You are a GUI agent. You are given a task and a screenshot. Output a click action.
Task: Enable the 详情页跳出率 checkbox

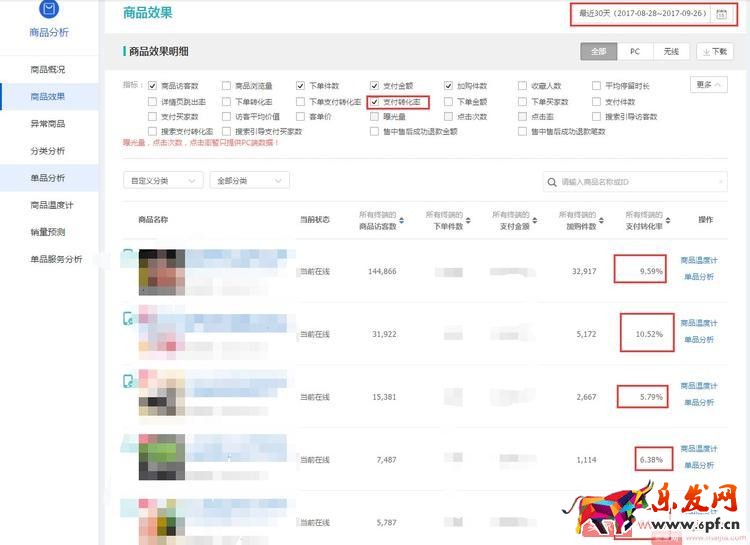coord(152,101)
